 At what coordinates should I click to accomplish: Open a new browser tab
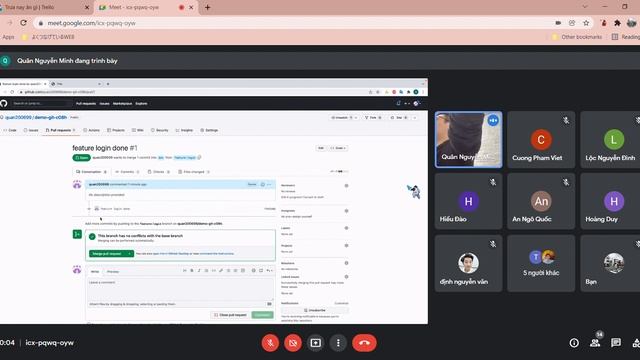207,7
